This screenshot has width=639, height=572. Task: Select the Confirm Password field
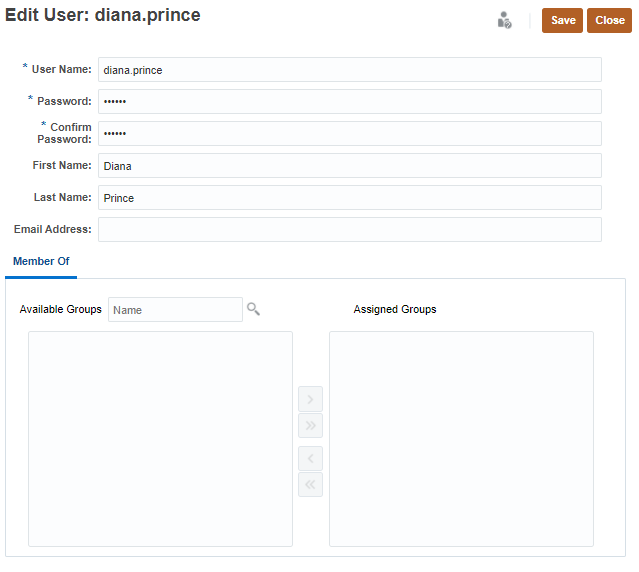coord(349,134)
